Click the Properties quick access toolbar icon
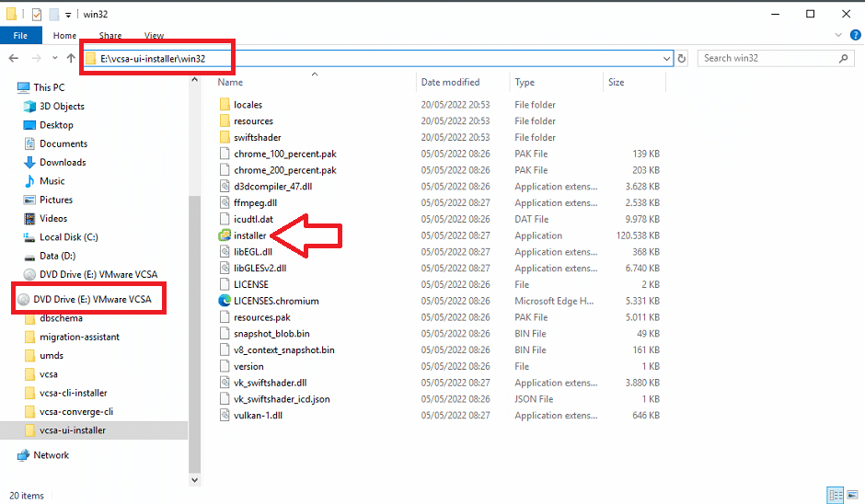This screenshot has height=504, width=865. [x=37, y=15]
